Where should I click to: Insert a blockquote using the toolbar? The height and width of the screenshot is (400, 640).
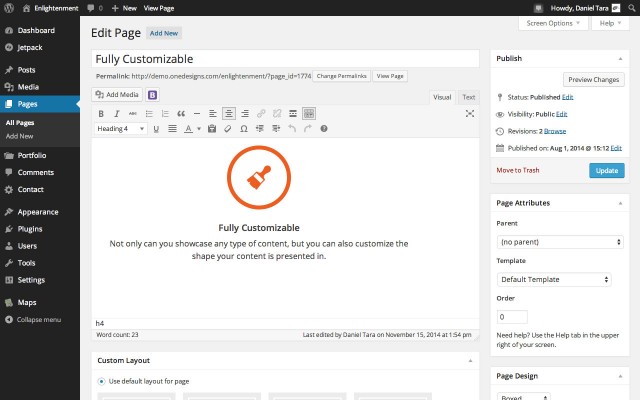[181, 113]
